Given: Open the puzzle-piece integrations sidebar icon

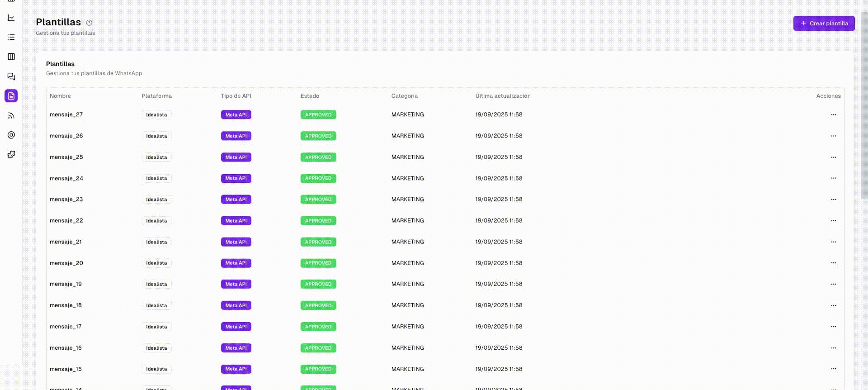Looking at the screenshot, I should pos(11,155).
